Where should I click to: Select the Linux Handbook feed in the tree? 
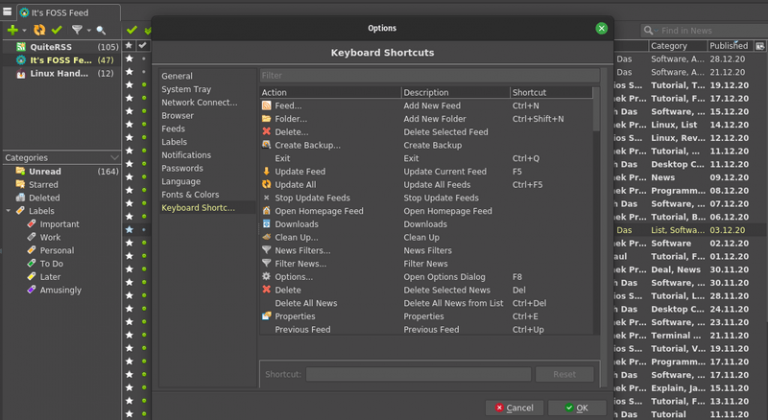[61, 74]
